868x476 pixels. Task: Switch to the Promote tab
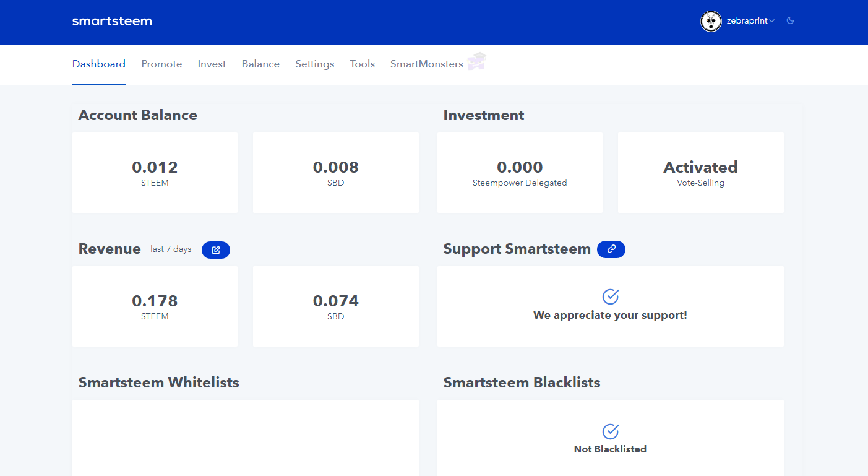pos(161,64)
